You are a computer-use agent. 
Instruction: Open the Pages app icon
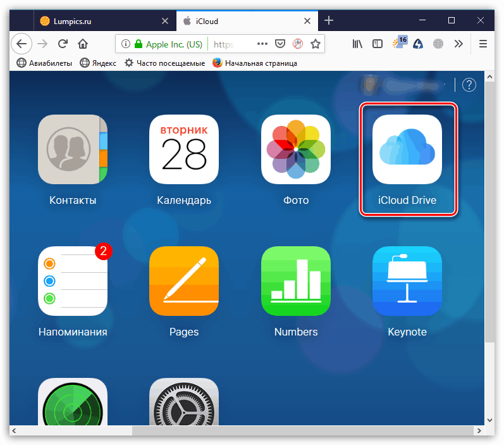click(184, 281)
